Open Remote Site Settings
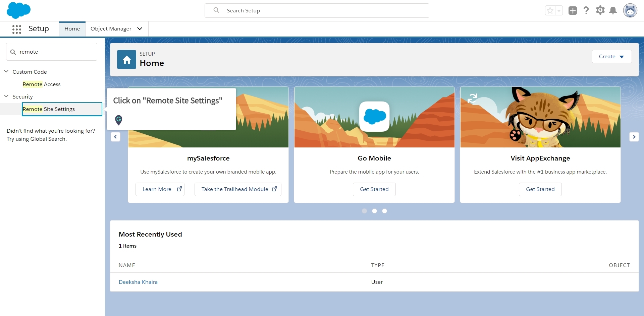644x316 pixels. coord(62,109)
